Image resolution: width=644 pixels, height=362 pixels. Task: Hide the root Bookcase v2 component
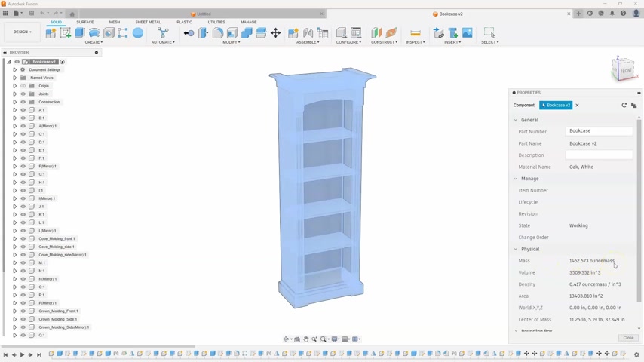(x=17, y=62)
